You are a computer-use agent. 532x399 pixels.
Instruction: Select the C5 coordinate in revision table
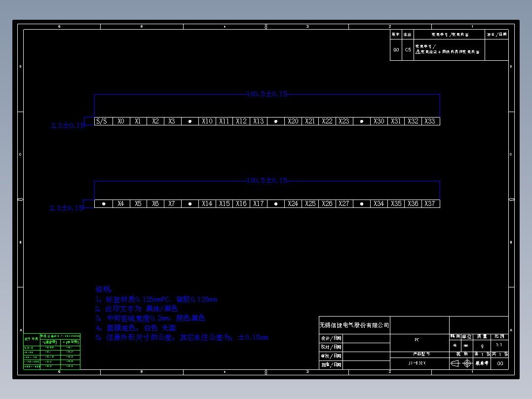coord(408,50)
